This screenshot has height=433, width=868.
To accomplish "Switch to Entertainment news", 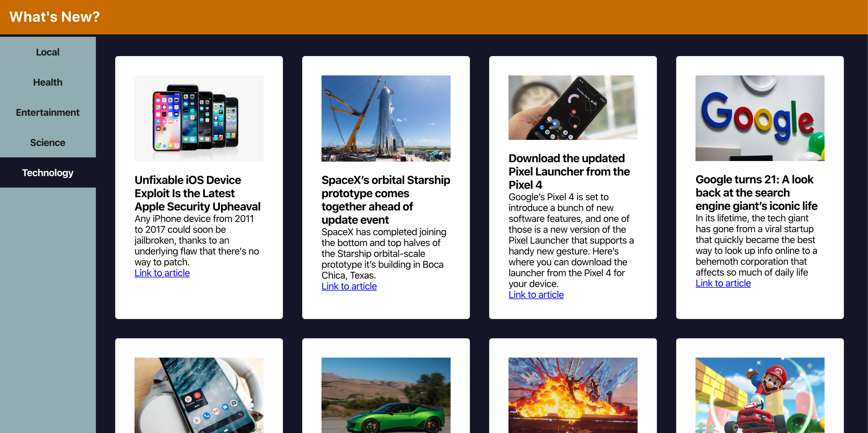I will (48, 112).
